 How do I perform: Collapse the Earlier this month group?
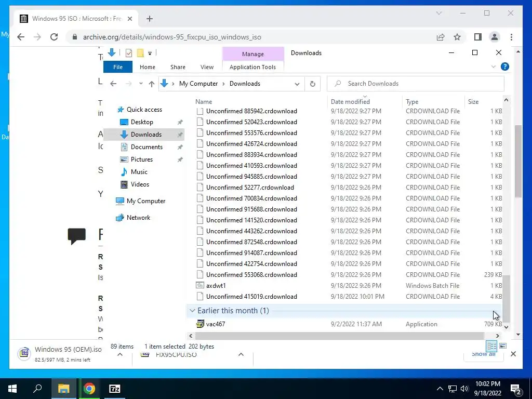(x=192, y=311)
